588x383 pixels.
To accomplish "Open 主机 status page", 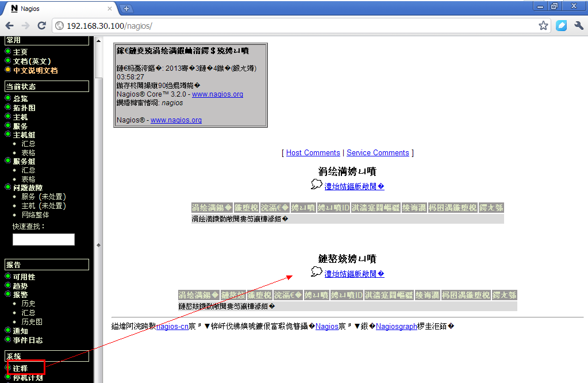I will pos(20,117).
